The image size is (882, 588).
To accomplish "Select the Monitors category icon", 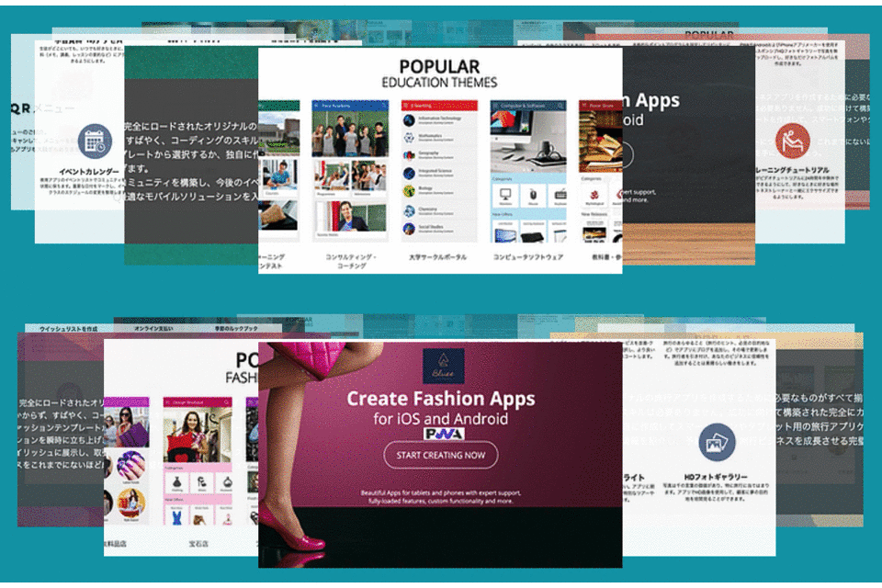I will (x=504, y=196).
